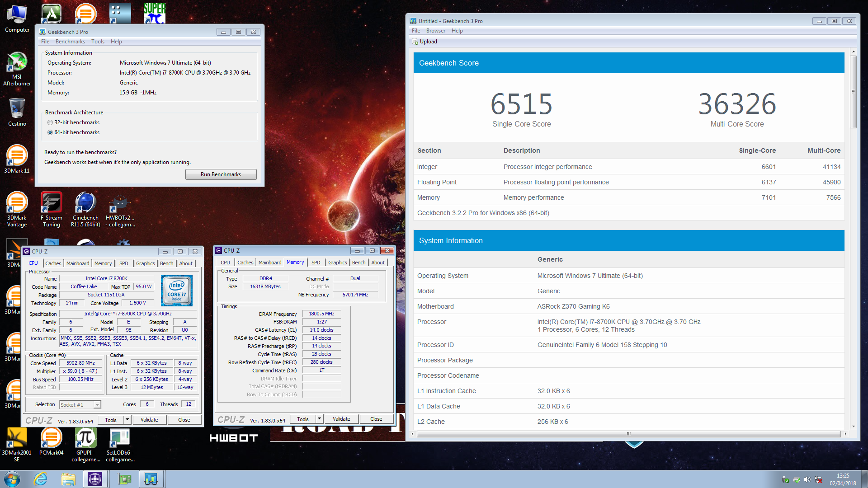Click the Integer row in score table
The height and width of the screenshot is (488, 868).
(629, 167)
